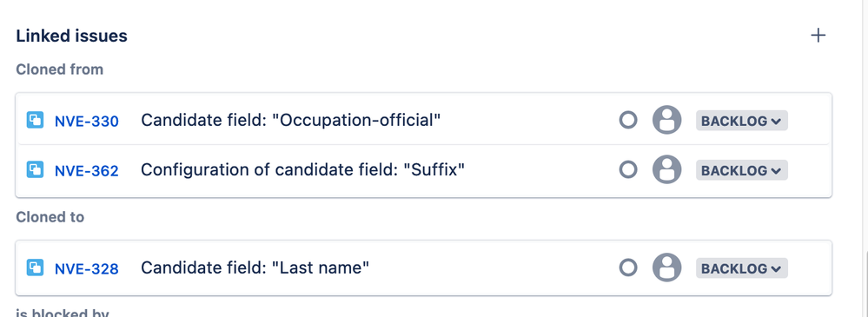Click the priority circle on NVE-328 row

coord(627,267)
